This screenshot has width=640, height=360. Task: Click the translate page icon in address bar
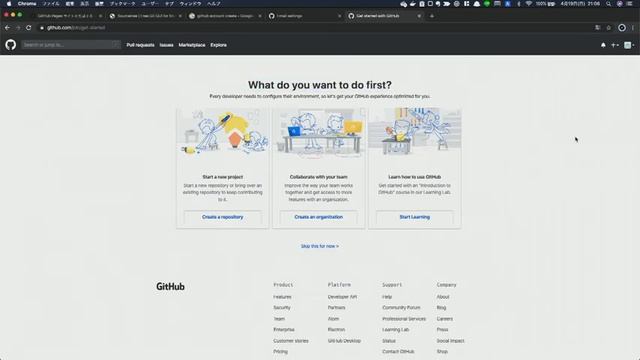coord(598,28)
